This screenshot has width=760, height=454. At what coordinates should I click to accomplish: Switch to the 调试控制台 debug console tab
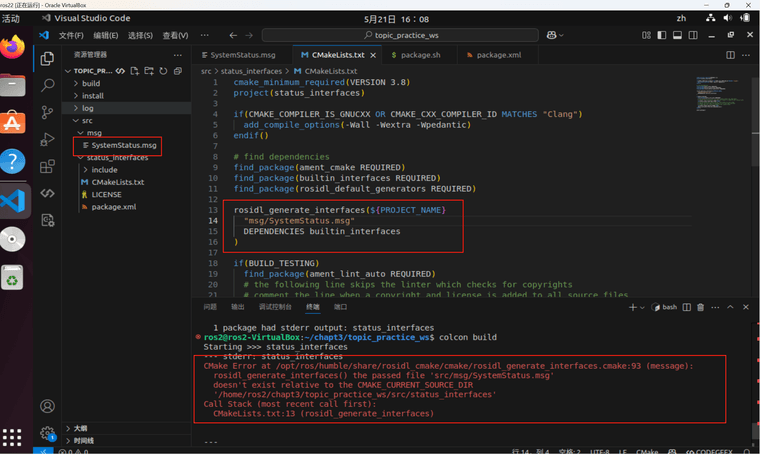point(275,307)
